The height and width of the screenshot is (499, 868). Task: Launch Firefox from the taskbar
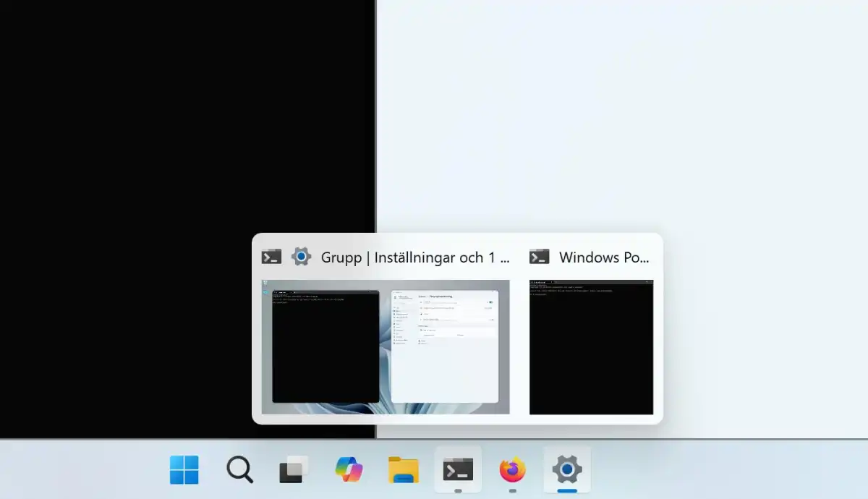point(512,470)
